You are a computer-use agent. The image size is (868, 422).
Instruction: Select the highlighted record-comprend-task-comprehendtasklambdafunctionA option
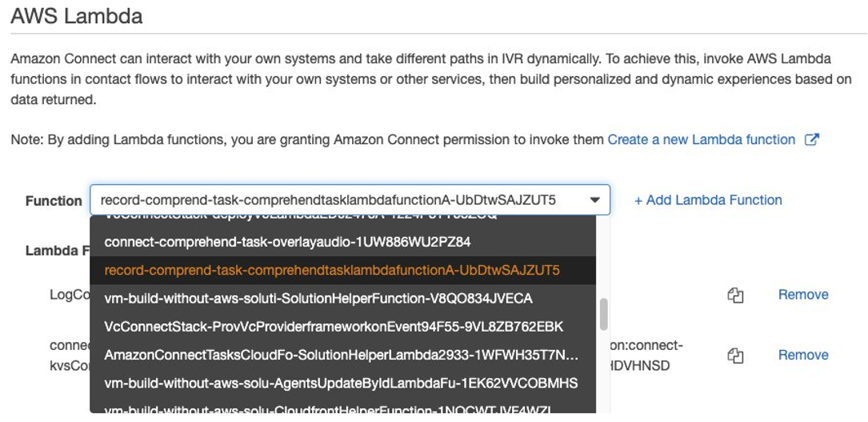point(342,271)
